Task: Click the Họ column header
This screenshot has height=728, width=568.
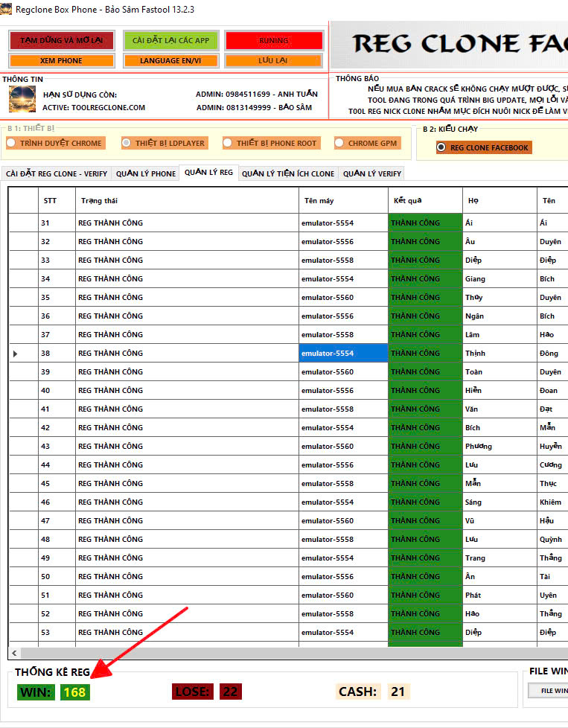Action: click(x=500, y=200)
